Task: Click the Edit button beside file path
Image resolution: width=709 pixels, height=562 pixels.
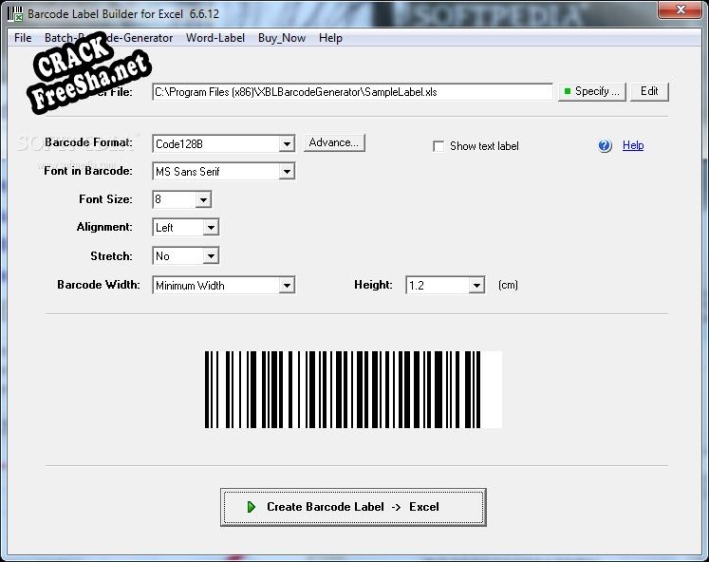Action: 649,91
